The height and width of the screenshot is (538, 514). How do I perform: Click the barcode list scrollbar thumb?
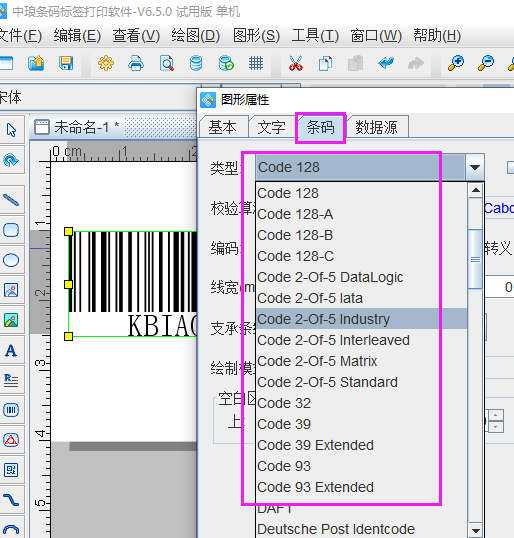tap(476, 259)
